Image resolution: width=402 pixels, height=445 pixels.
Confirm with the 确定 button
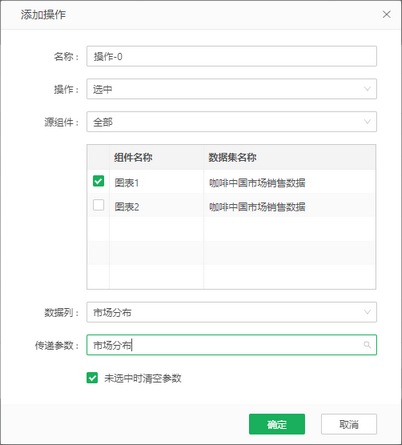277,424
